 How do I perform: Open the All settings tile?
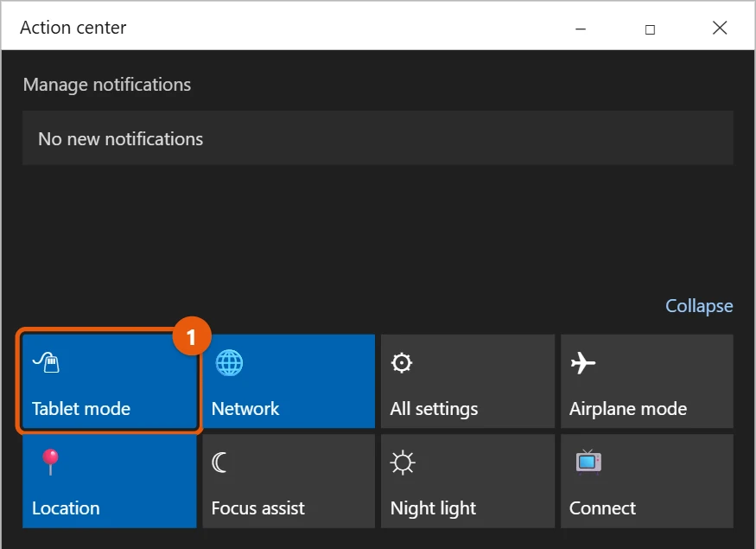click(x=467, y=381)
